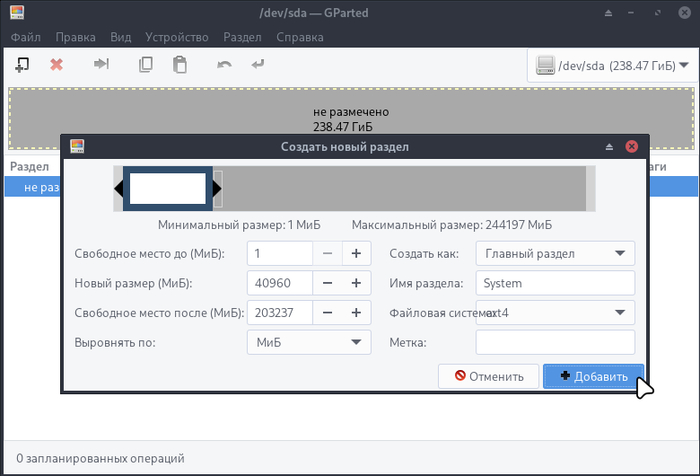Screen dimensions: 700x476
Task: Click the empty Метка input field
Action: [x=555, y=343]
